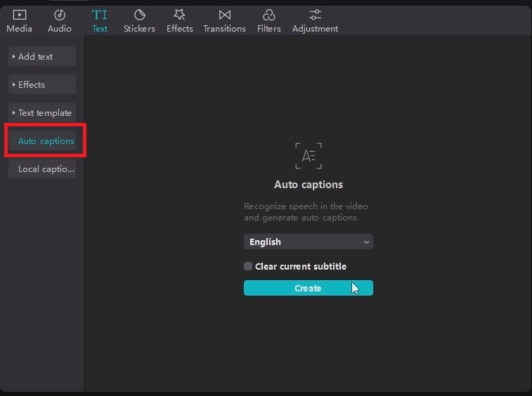Open the Stickers tab icon
Viewport: 532px width, 396px height.
point(139,15)
